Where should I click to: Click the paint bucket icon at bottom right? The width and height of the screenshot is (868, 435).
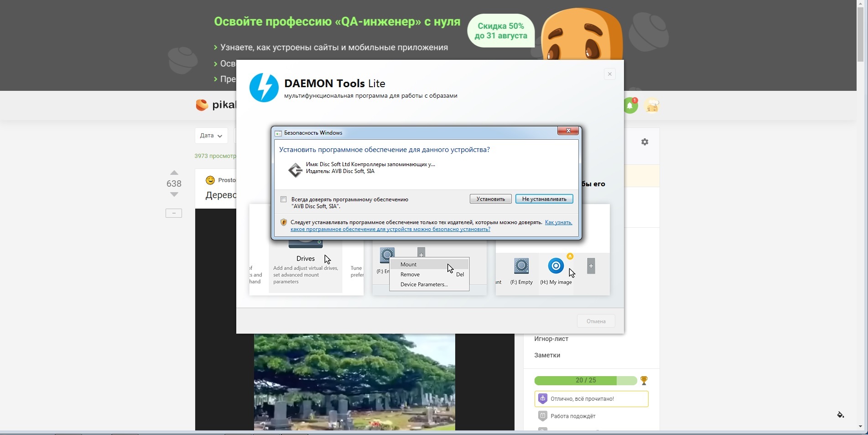click(840, 414)
